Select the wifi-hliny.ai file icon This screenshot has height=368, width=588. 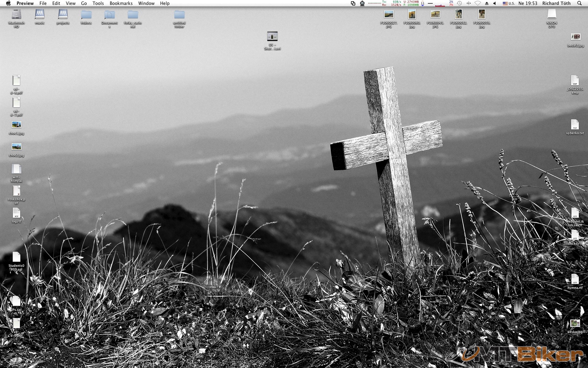click(16, 169)
